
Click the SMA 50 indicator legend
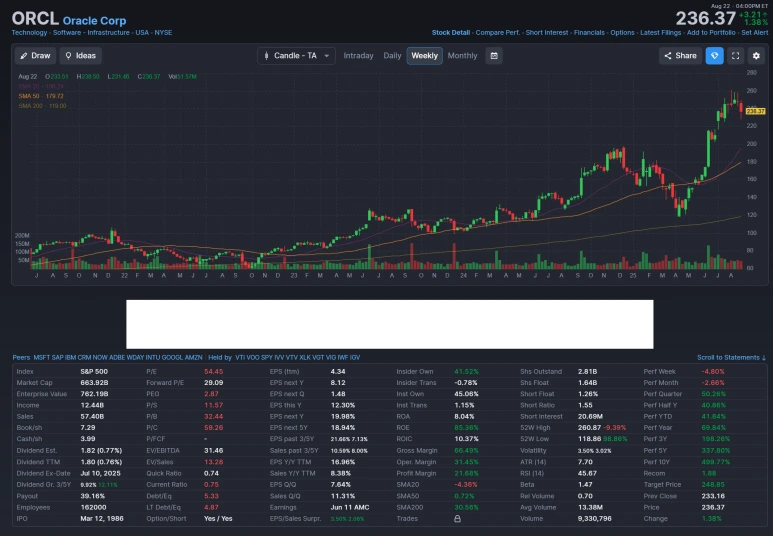pyautogui.click(x=41, y=96)
